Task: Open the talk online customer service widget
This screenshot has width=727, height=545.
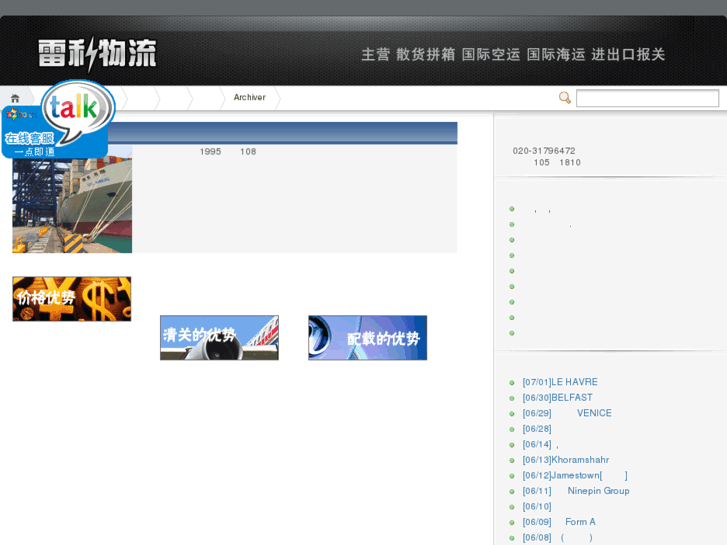Action: tap(58, 119)
